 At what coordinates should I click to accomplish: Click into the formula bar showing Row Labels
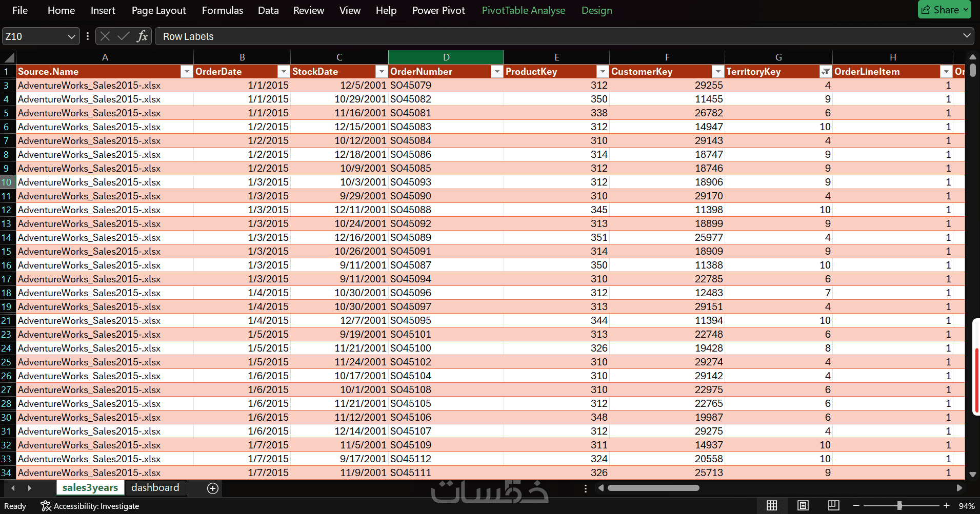point(558,36)
